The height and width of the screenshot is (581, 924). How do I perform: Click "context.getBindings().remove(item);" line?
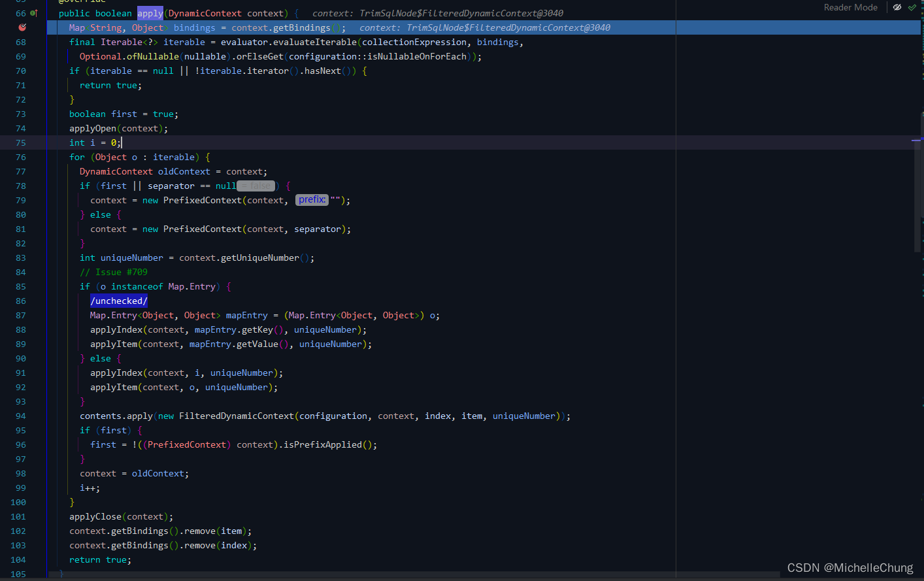click(161, 531)
